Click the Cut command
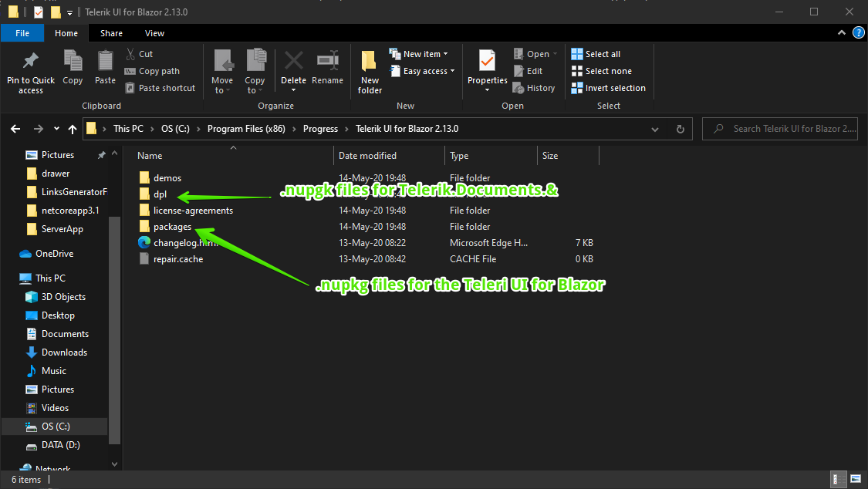Screen dimensions: 868x489 [139, 54]
